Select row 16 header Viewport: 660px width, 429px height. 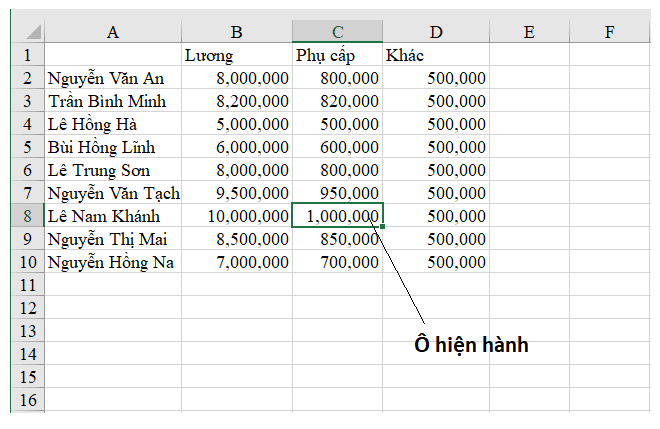[27, 400]
